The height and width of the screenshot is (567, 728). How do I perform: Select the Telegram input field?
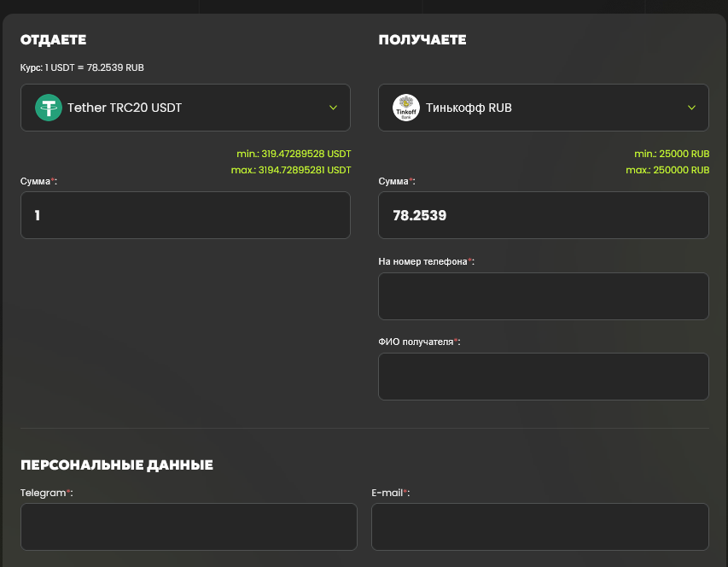(189, 526)
